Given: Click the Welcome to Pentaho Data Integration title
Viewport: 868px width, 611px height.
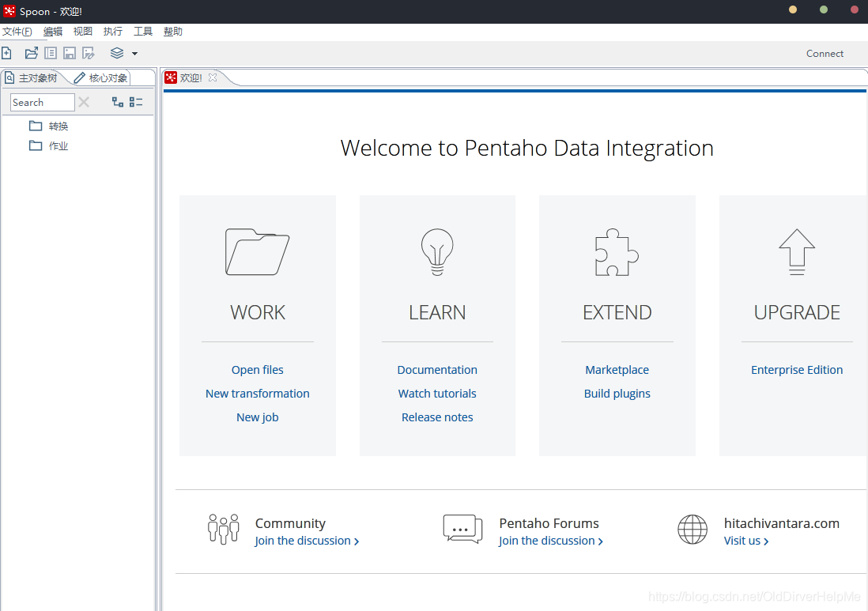Looking at the screenshot, I should pos(527,149).
